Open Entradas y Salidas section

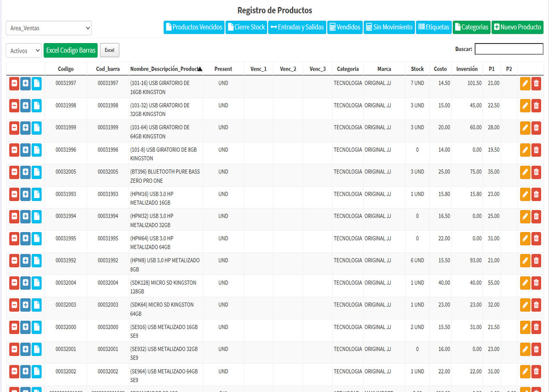click(297, 27)
